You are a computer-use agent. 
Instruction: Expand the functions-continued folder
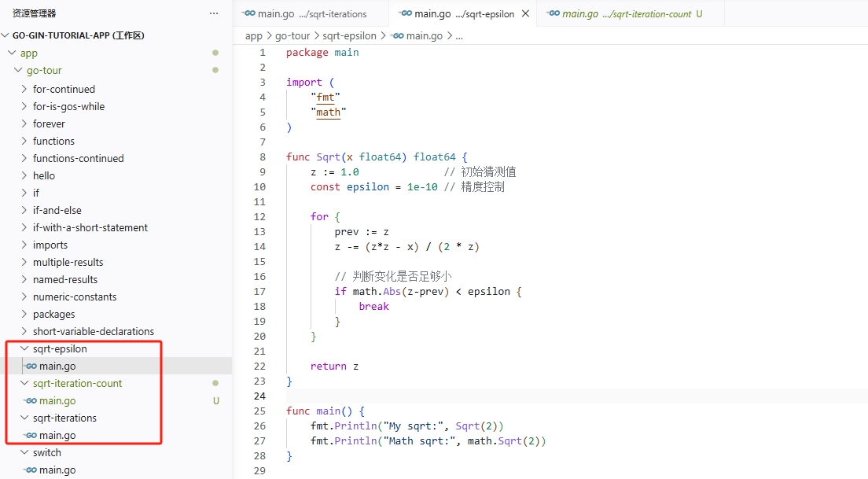click(24, 158)
